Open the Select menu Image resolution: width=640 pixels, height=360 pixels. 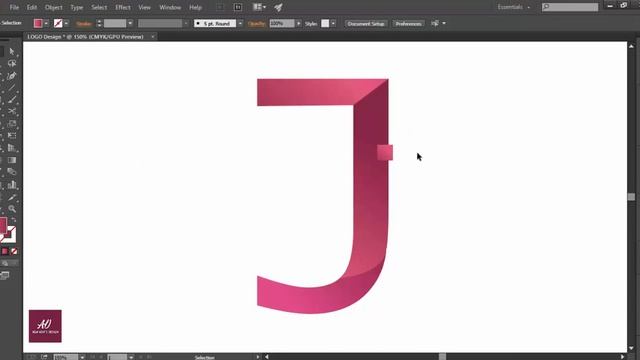point(99,7)
